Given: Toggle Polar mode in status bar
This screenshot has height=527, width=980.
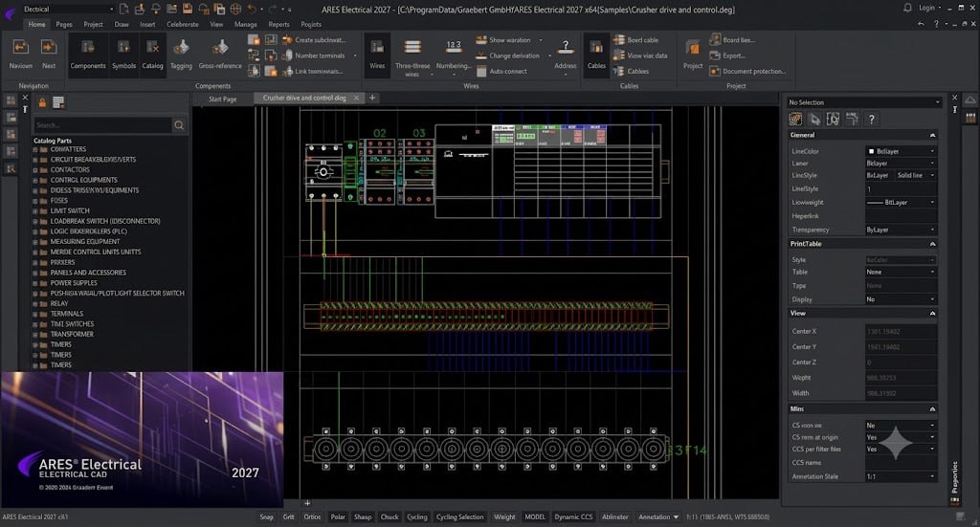Looking at the screenshot, I should tap(338, 517).
